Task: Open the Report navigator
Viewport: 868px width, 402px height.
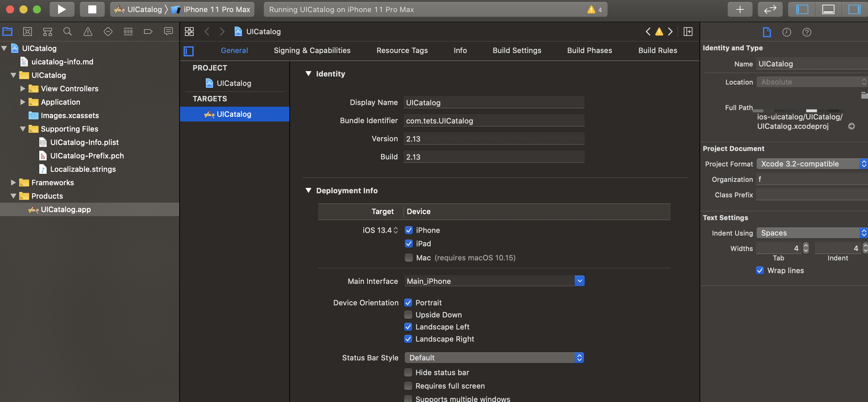Action: tap(168, 32)
